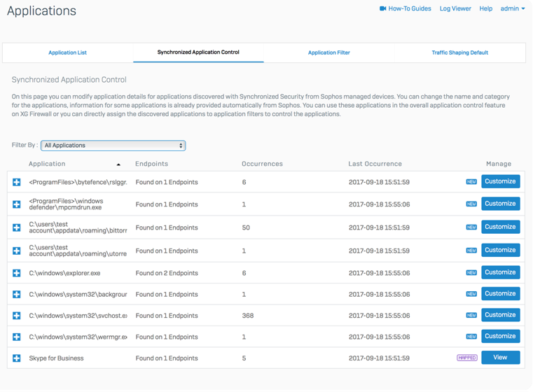Select the 'C:\windows\explorer.exe' application name
This screenshot has width=533, height=392.
pyautogui.click(x=64, y=273)
